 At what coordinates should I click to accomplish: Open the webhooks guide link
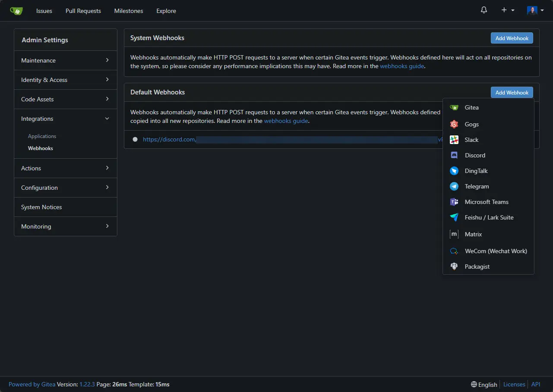[402, 66]
